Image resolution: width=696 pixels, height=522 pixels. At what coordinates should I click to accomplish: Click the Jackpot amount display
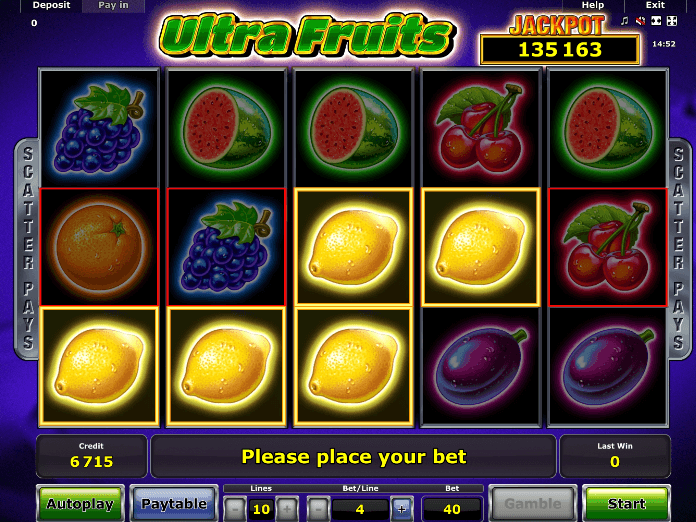click(x=560, y=50)
